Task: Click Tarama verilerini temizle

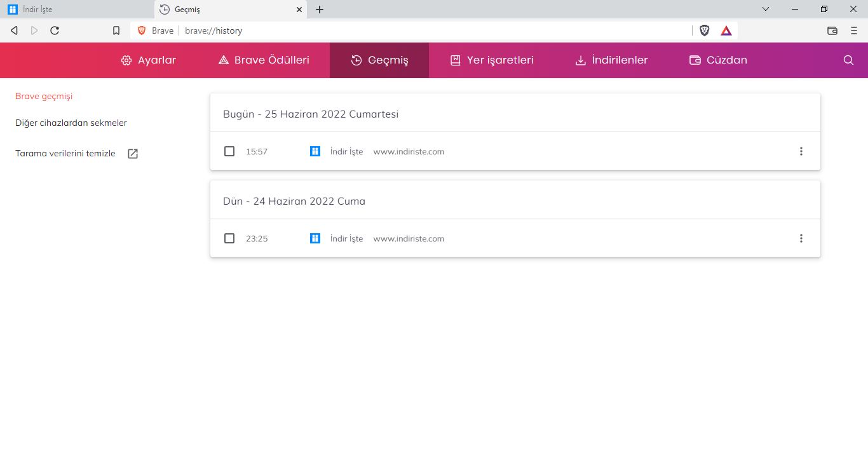Action: point(65,154)
